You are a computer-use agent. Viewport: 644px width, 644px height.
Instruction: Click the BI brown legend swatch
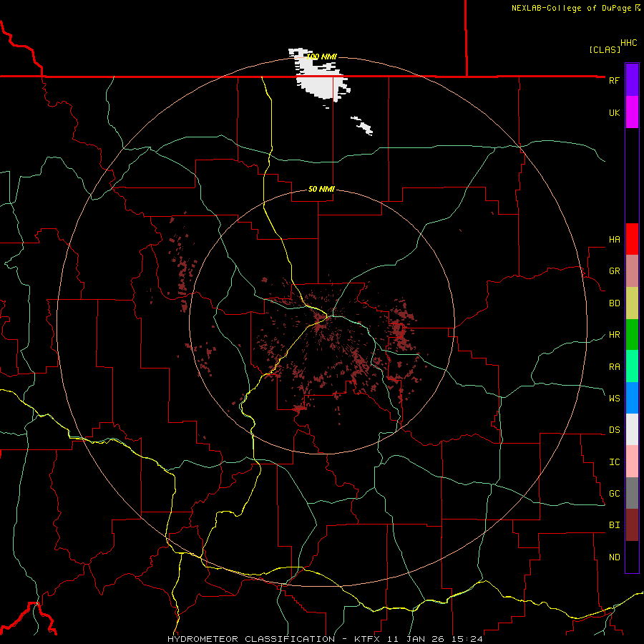click(x=632, y=525)
